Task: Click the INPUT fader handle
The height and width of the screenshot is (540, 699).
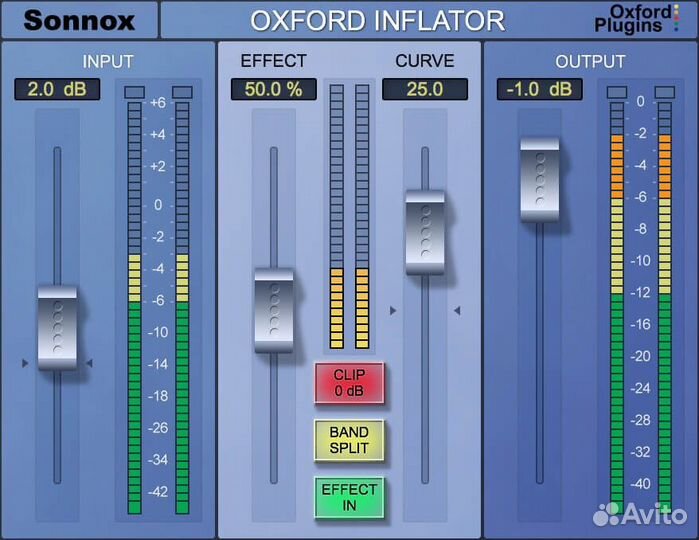Action: (x=58, y=328)
